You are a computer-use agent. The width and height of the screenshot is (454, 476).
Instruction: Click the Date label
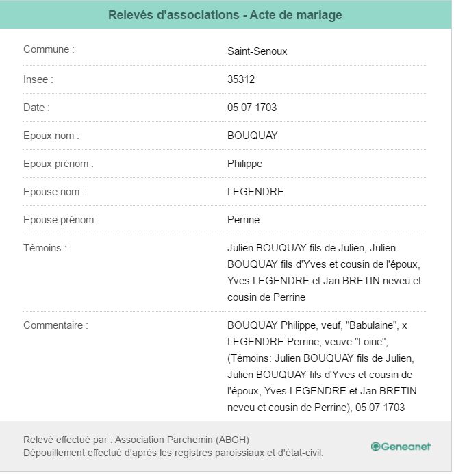(x=36, y=108)
